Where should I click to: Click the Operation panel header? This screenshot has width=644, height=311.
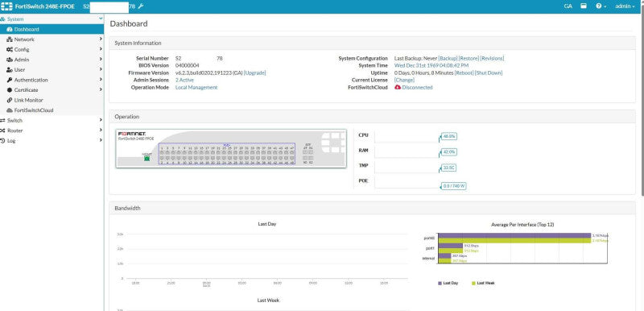point(372,117)
